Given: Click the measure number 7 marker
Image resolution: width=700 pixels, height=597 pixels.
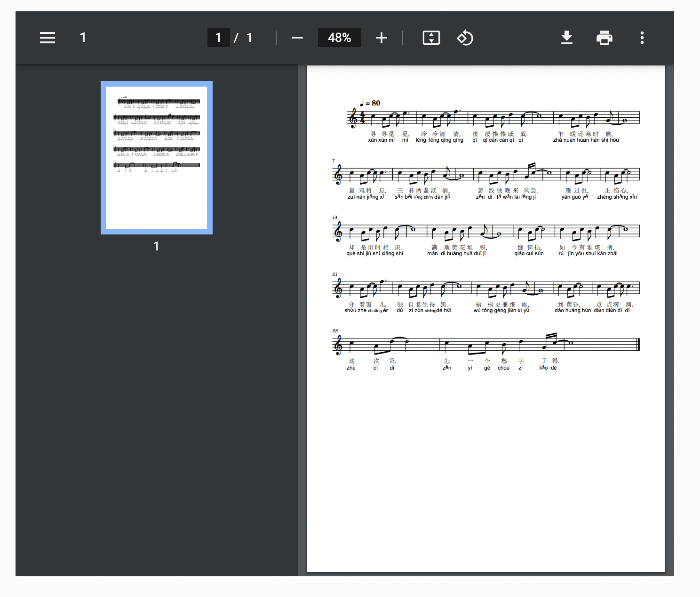Looking at the screenshot, I should pos(334,160).
